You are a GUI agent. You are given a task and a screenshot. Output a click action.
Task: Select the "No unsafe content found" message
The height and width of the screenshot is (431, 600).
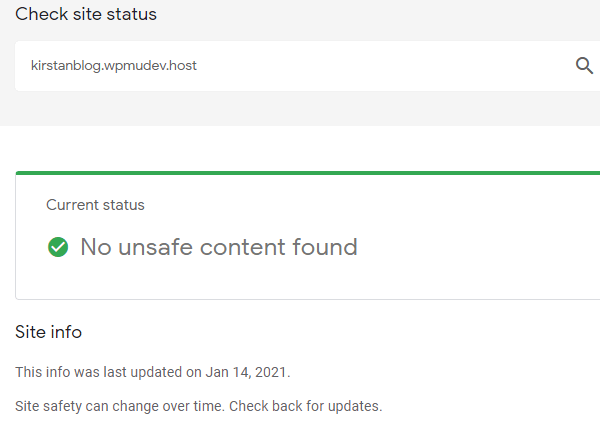coord(218,247)
